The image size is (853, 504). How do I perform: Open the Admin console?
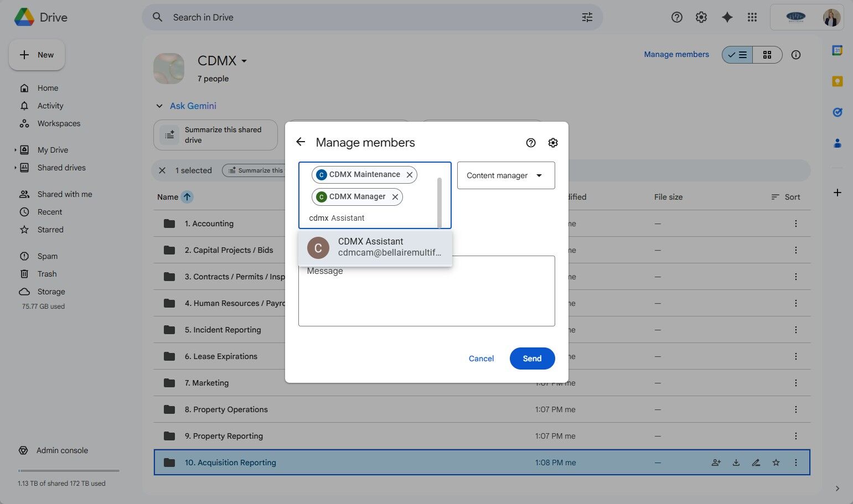point(62,450)
